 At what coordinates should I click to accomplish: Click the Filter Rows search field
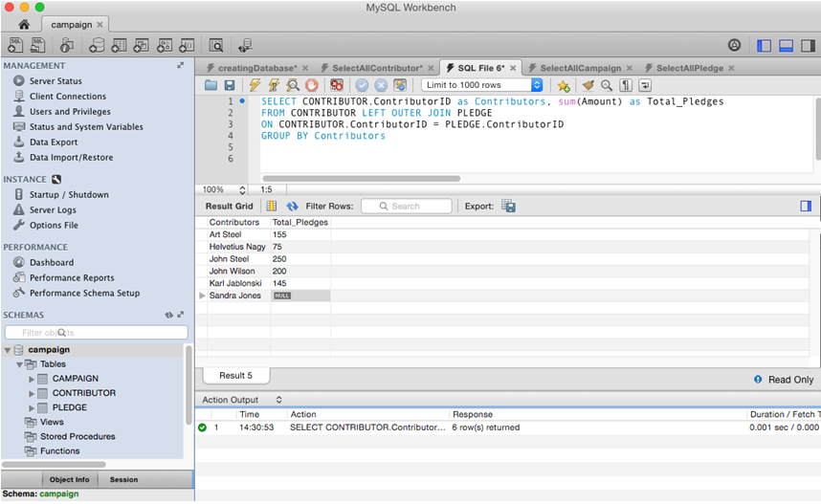(x=407, y=206)
